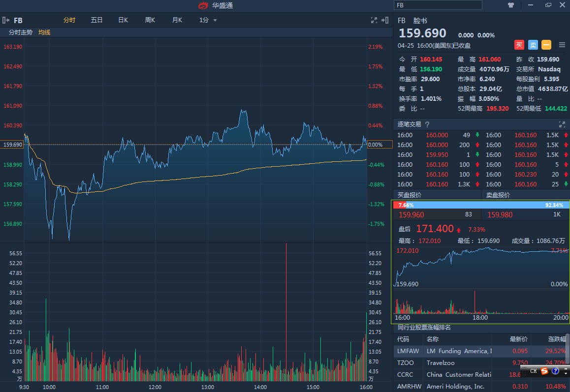Open the 1分 minute interval dropdown
Image resolution: width=570 pixels, height=392 pixels.
click(208, 20)
